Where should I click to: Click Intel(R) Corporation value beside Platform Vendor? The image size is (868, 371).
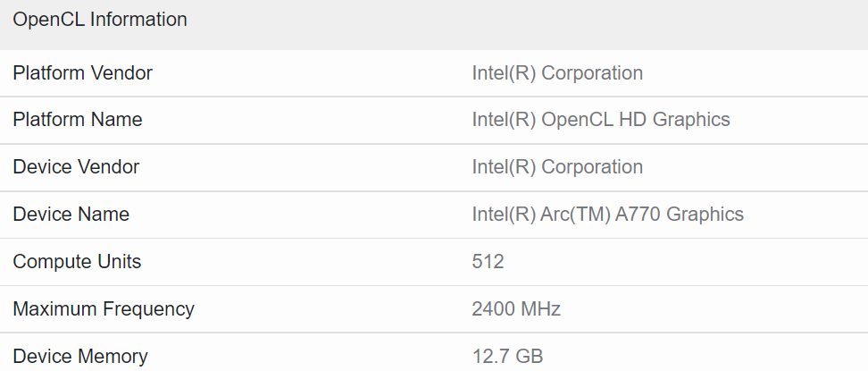coord(557,73)
